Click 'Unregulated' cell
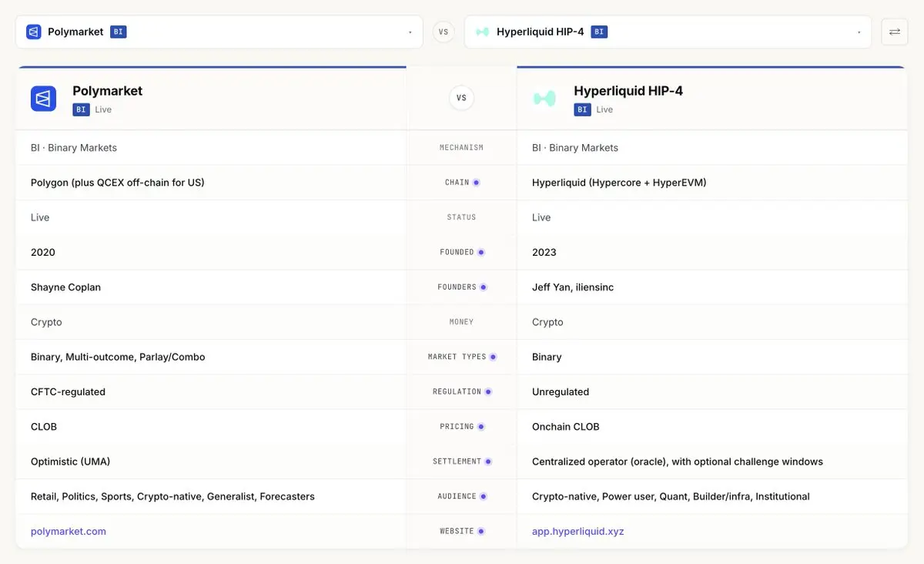 click(561, 391)
